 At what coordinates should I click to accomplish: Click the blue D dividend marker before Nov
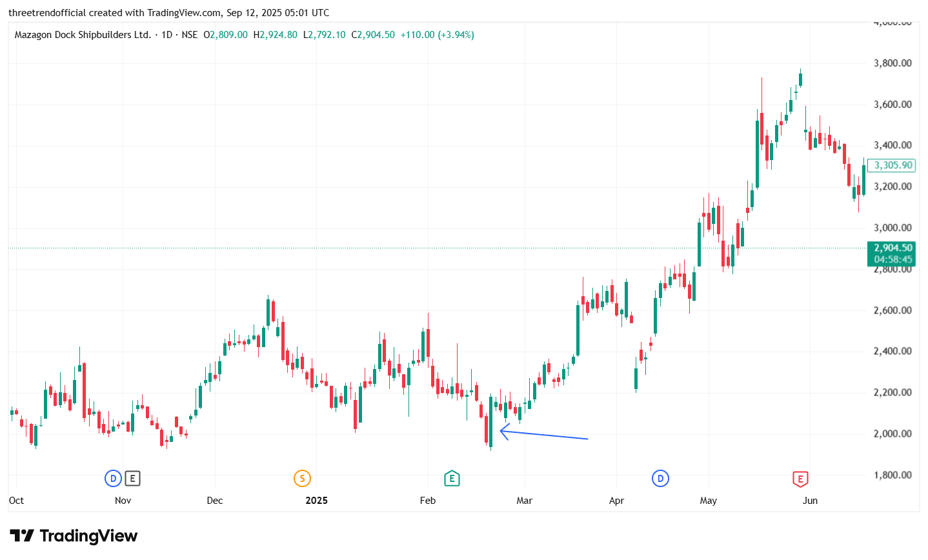tap(113, 478)
